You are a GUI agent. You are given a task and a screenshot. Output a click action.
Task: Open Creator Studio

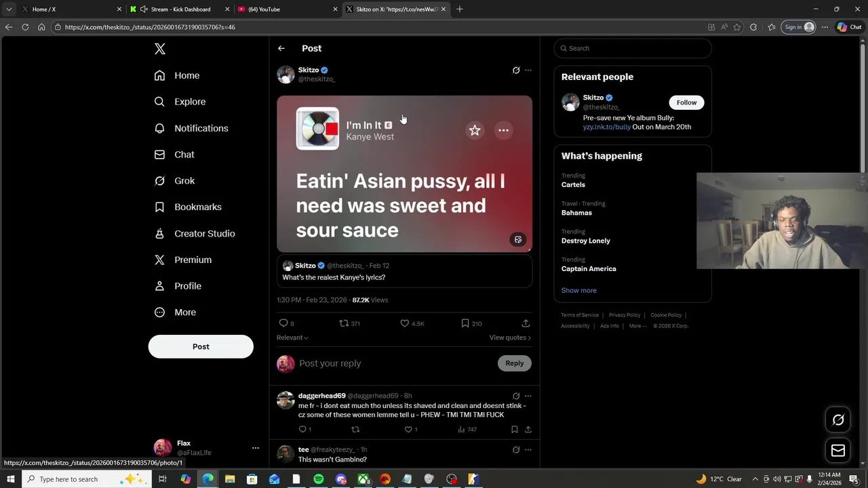(195, 233)
